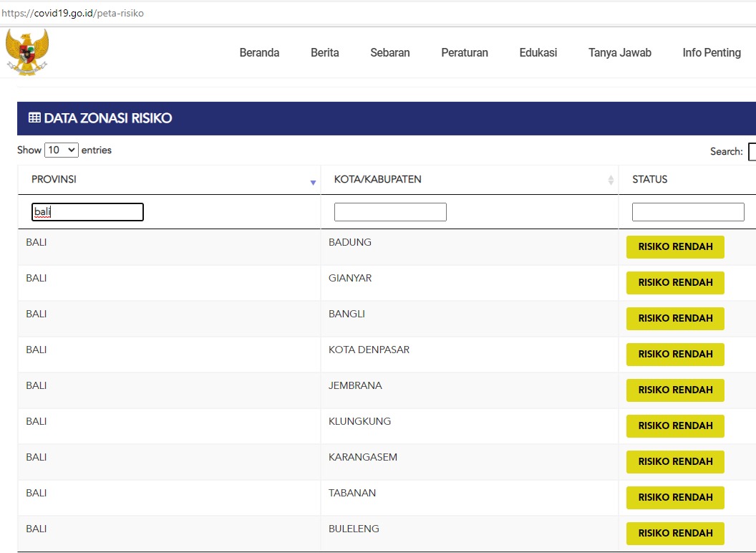Open Info Penting in navigation
The width and height of the screenshot is (756, 553).
(x=712, y=52)
